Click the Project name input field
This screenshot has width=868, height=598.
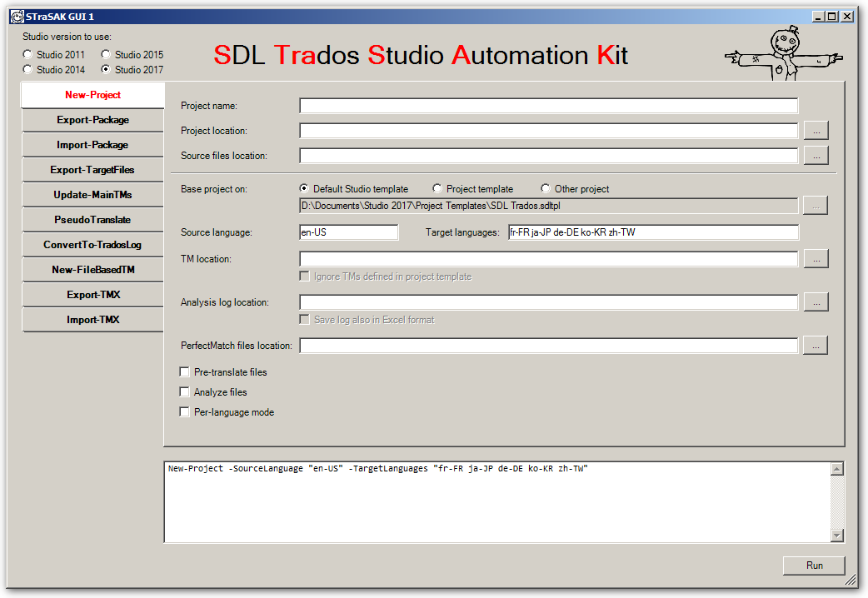[x=549, y=106]
